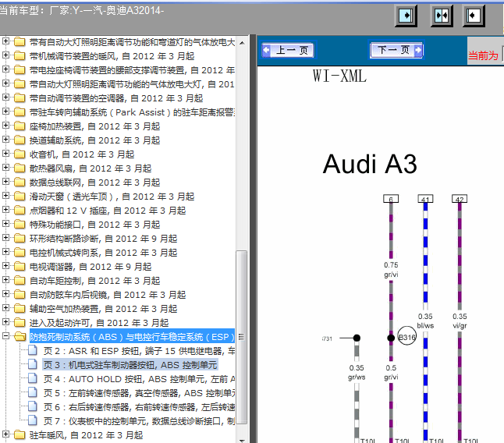Select folder icon of 电控机械式转向系
This screenshot has width=504, height=443.
click(x=20, y=253)
